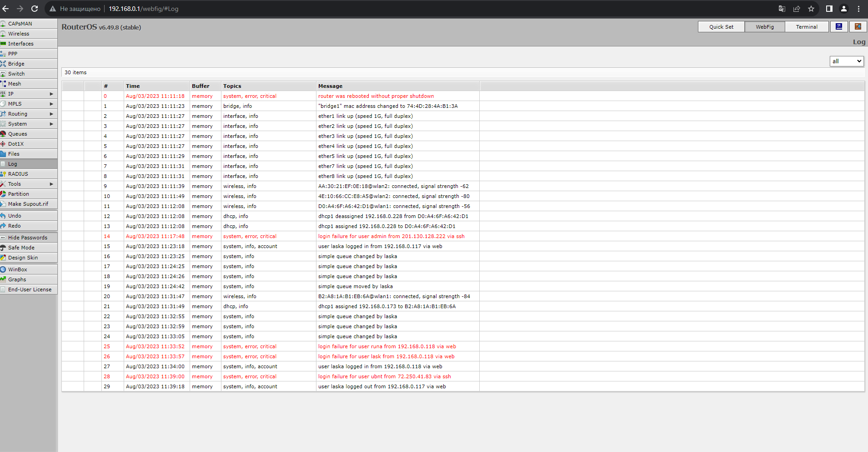
Task: Select 'user laska logged out' message
Action: (x=382, y=386)
